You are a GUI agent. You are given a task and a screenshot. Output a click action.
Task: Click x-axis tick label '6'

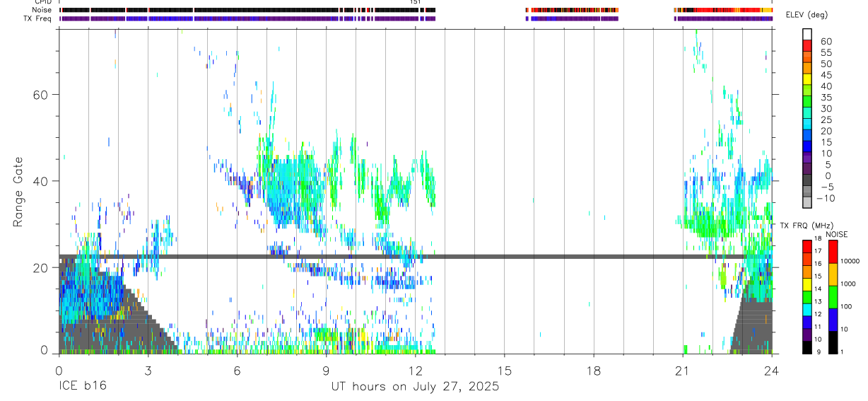tap(237, 371)
